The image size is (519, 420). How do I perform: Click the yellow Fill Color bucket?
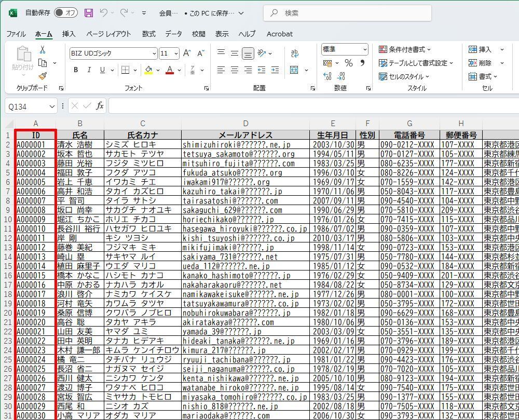148,70
